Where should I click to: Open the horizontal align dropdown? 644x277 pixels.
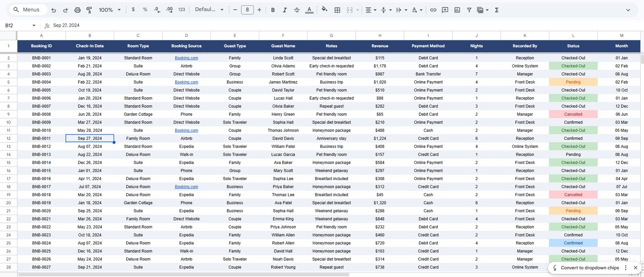(x=371, y=10)
